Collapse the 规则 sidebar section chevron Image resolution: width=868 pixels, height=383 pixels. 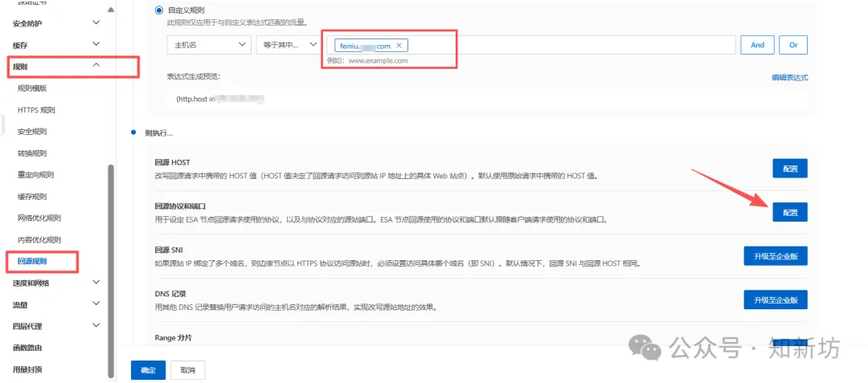click(x=96, y=66)
